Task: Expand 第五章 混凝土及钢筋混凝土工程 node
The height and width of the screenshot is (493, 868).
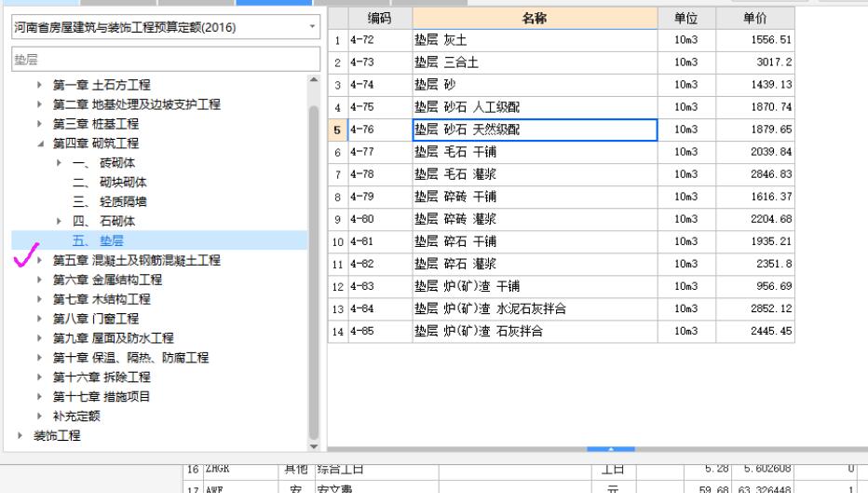Action: point(39,260)
